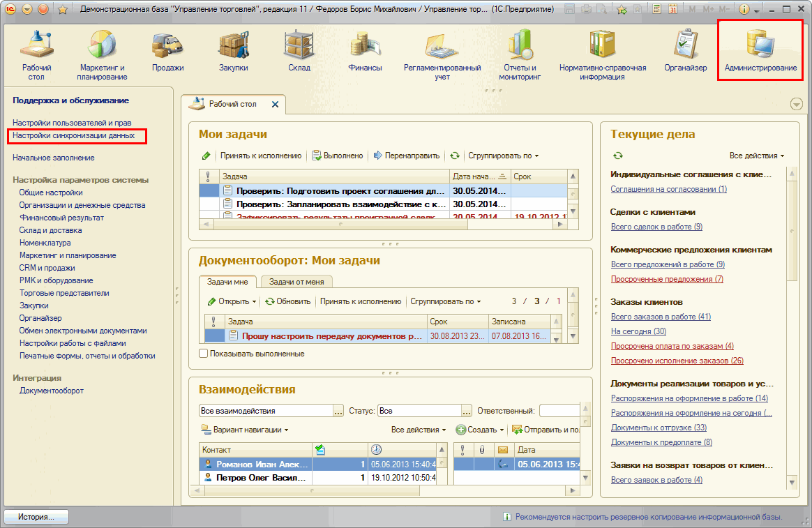This screenshot has height=528, width=812.
Task: Open the Рабочий стол section icon
Action: (x=37, y=54)
